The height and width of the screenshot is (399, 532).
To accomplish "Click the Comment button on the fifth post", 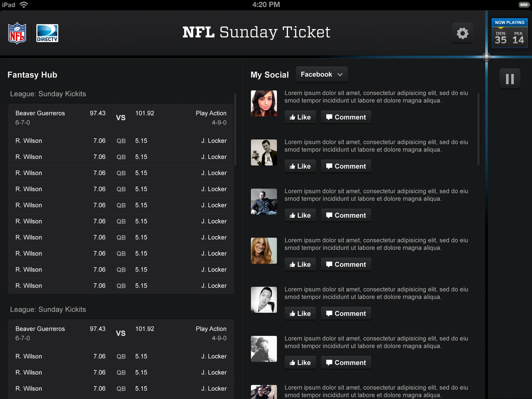I will coord(346,313).
